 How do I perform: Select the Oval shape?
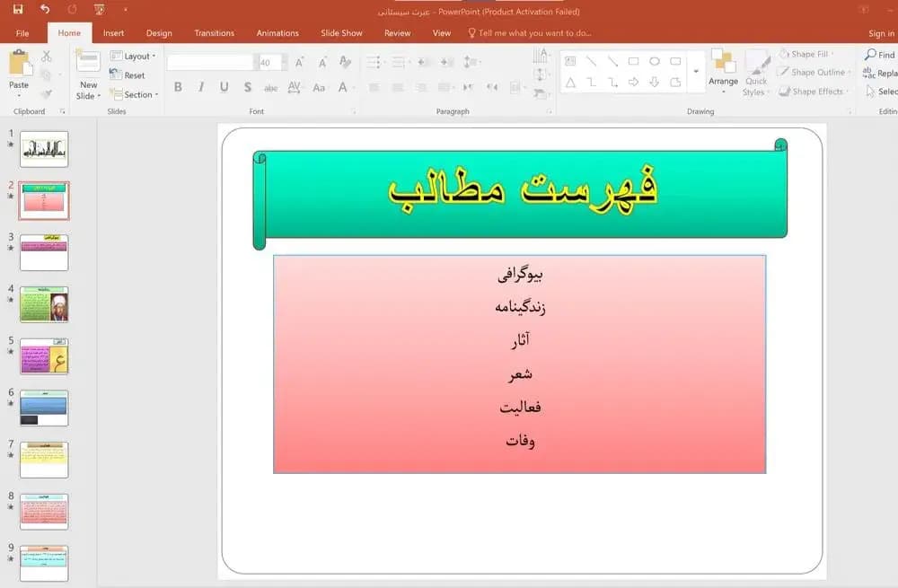(655, 61)
